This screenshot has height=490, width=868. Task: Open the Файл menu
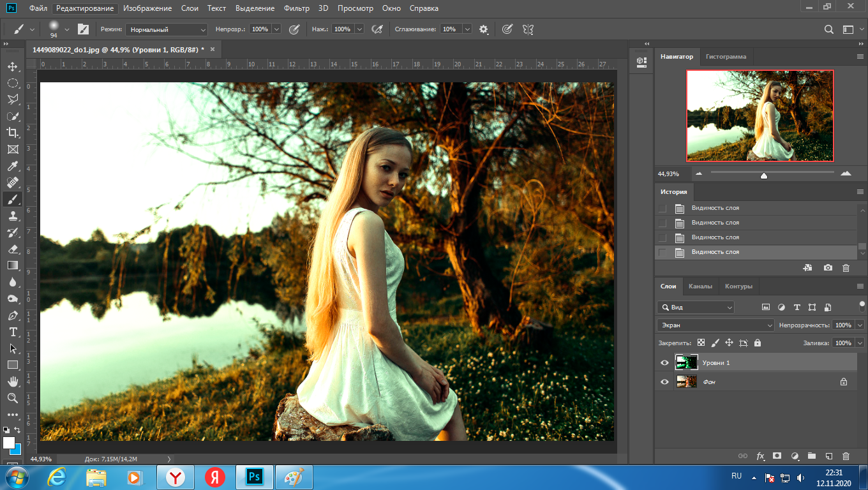click(38, 8)
